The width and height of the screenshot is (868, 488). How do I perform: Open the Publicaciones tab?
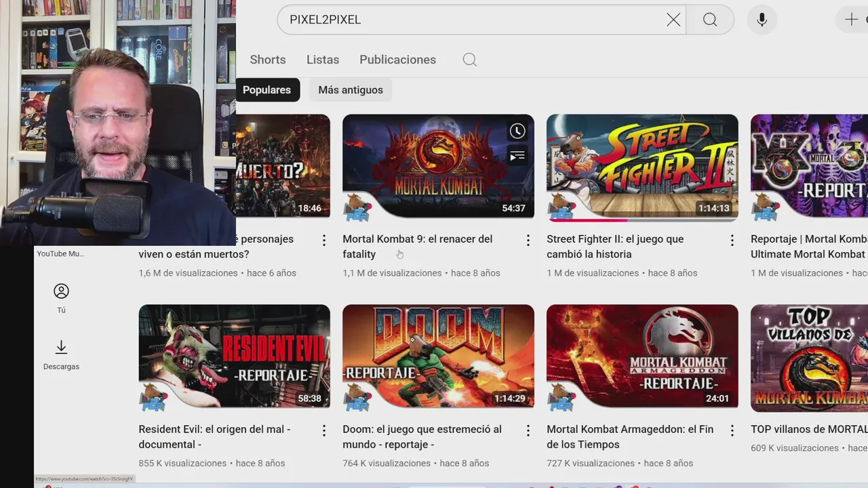coord(397,60)
